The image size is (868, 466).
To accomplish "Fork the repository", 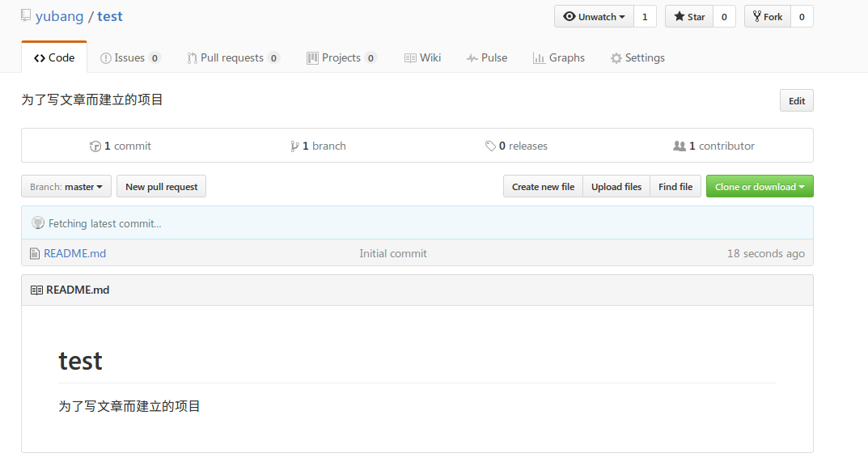I will click(x=767, y=17).
